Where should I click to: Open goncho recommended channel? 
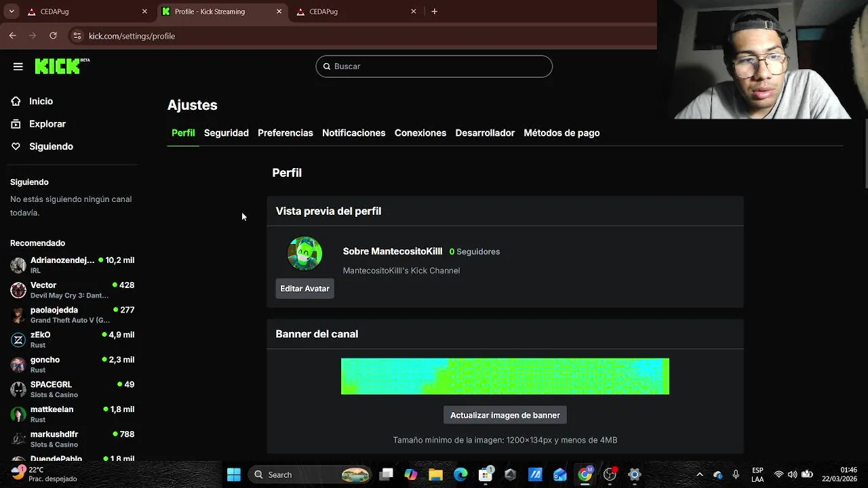coord(73,365)
